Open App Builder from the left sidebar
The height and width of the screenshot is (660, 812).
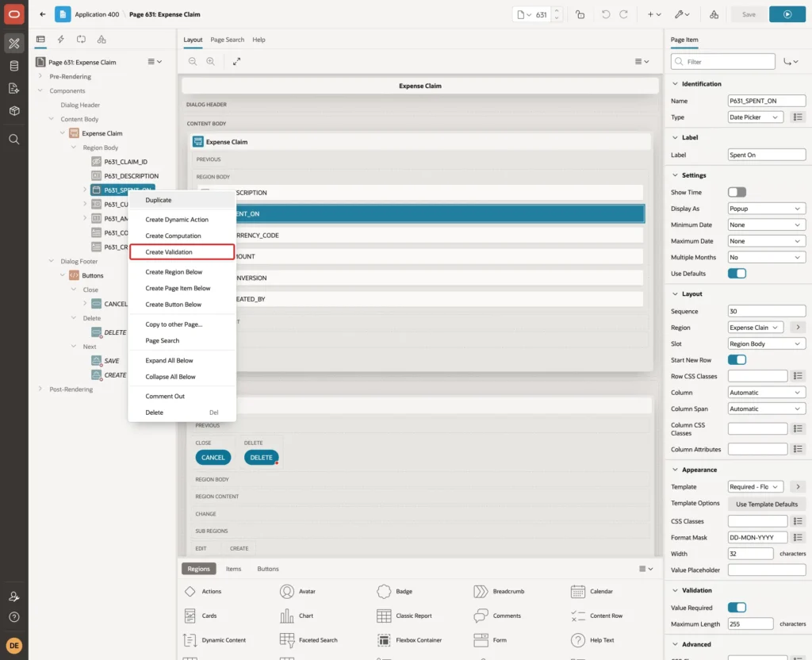[x=14, y=44]
